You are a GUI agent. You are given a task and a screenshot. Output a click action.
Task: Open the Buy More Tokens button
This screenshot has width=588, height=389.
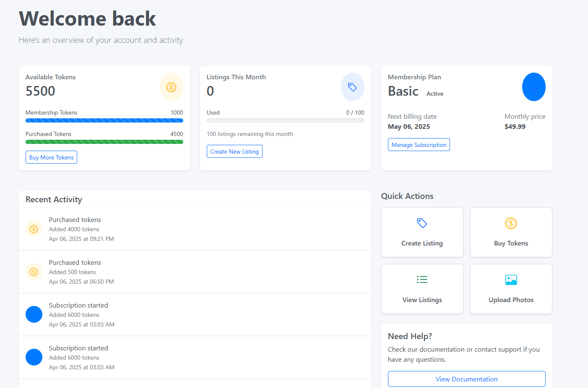pyautogui.click(x=51, y=157)
